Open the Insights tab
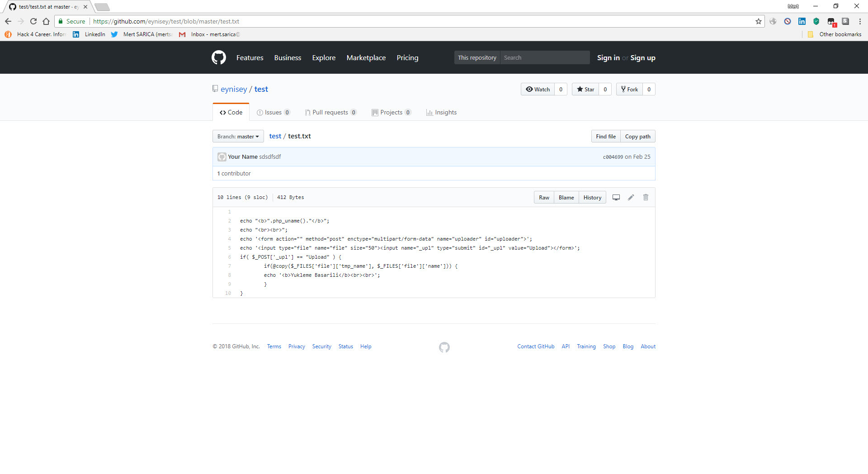This screenshot has width=868, height=474. click(441, 112)
